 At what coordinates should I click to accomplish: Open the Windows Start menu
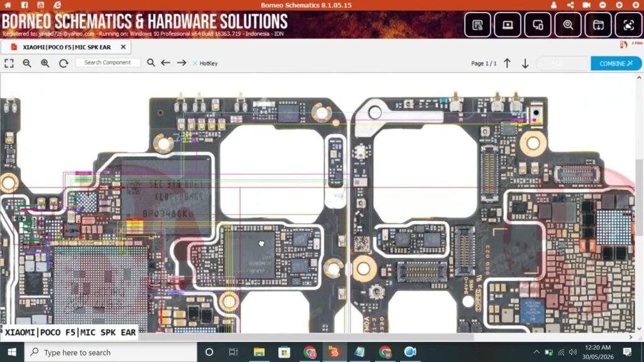(x=12, y=352)
